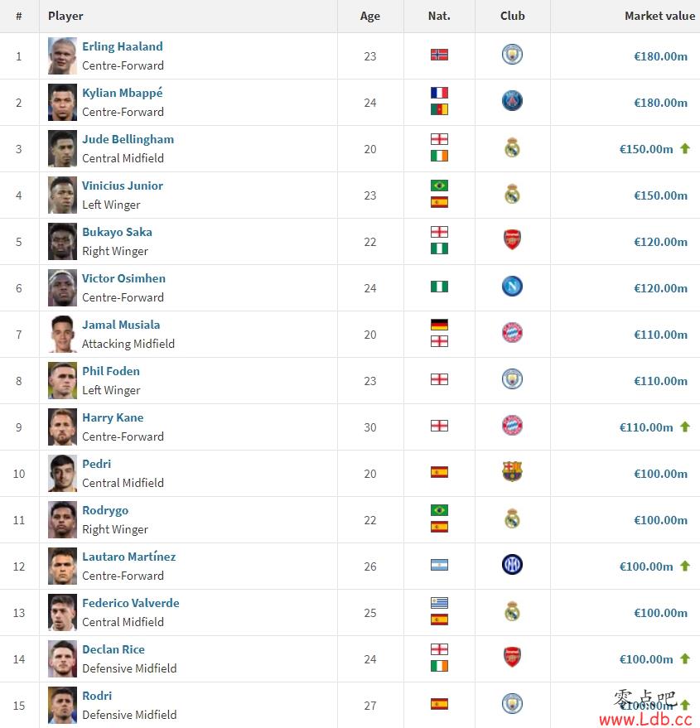Click Real Madrid crest beside Jude Bellingham
Image resolution: width=700 pixels, height=728 pixels.
[x=512, y=147]
